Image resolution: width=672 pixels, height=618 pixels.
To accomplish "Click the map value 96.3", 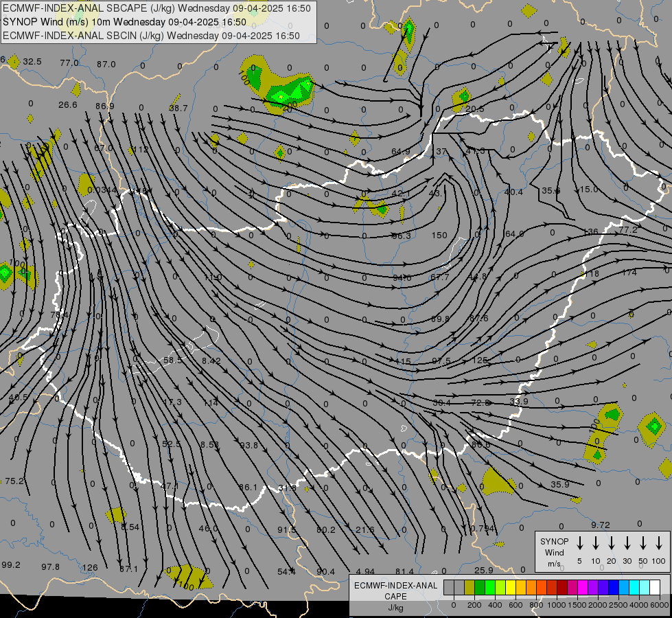I will coord(402,236).
